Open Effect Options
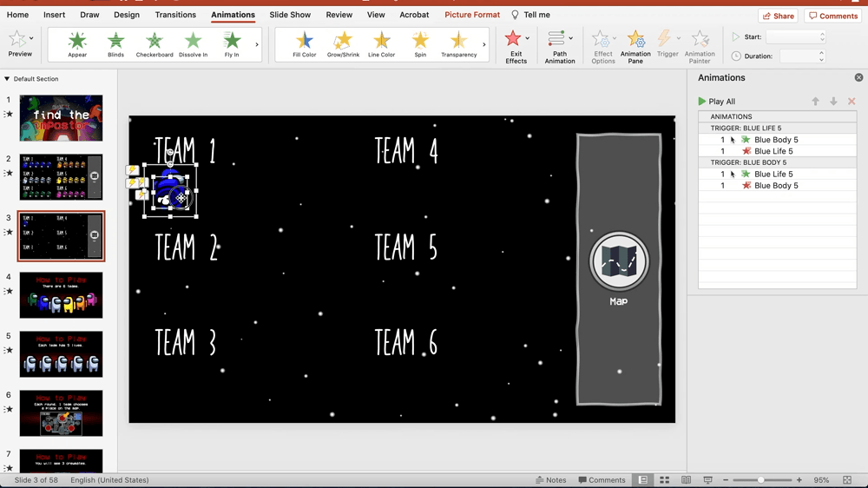Image resolution: width=868 pixels, height=488 pixels. (x=603, y=47)
